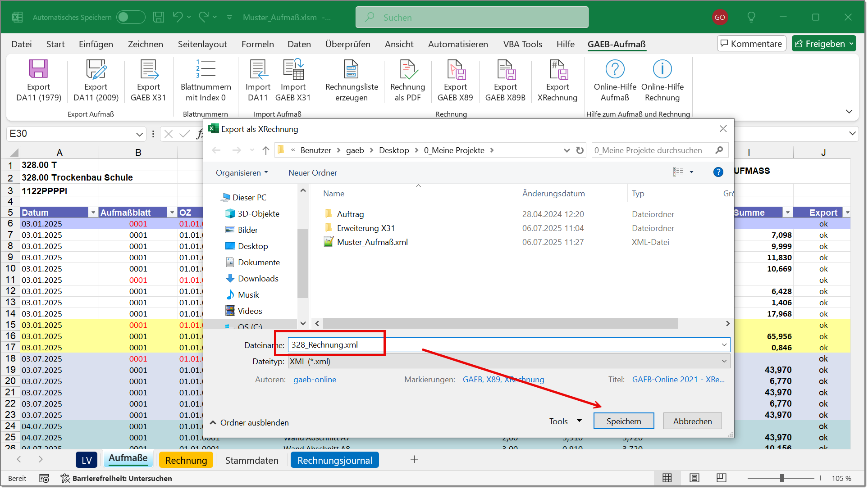Click the zoom slider handle in status bar

(x=782, y=478)
